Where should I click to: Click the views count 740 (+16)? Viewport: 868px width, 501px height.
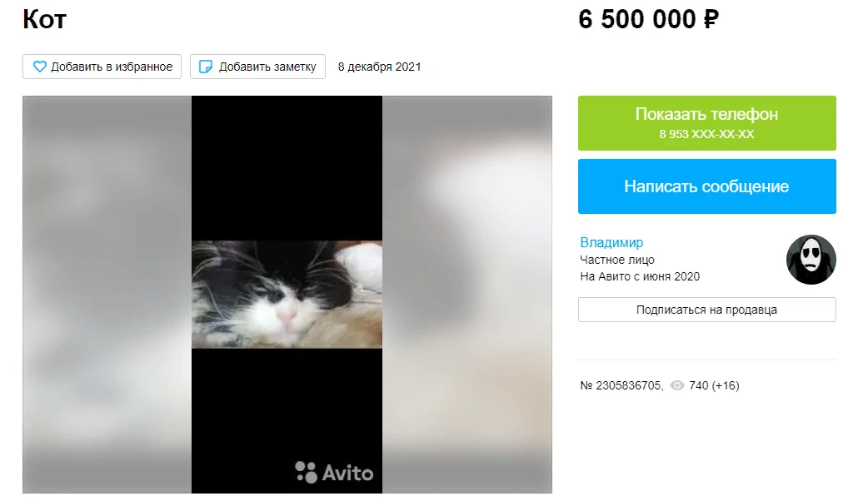coord(714,385)
